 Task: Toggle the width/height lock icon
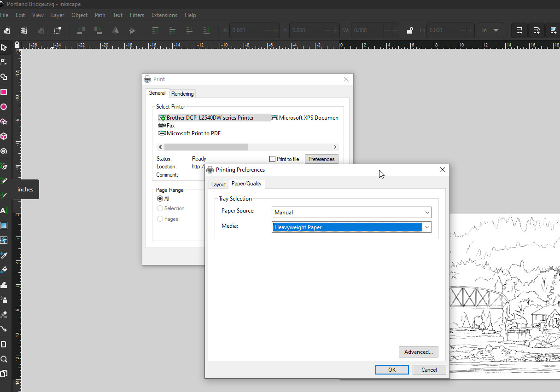[409, 31]
